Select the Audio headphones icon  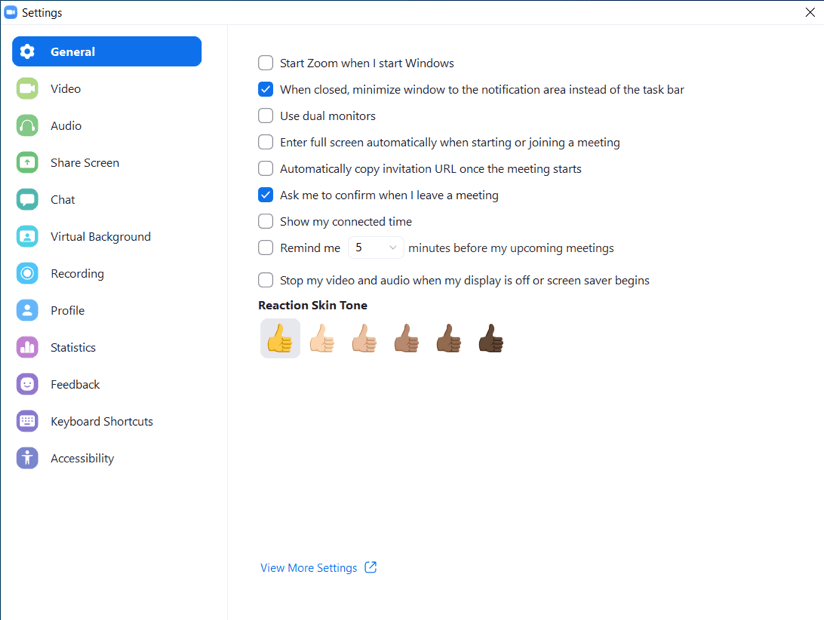click(x=27, y=126)
